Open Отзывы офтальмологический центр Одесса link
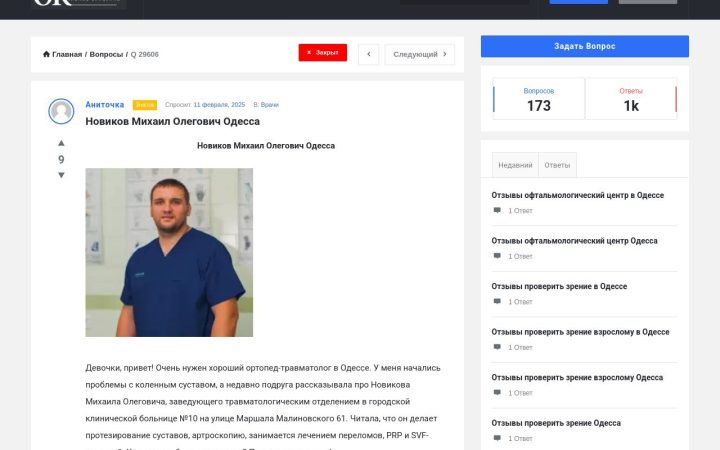The image size is (720, 450). 574,241
